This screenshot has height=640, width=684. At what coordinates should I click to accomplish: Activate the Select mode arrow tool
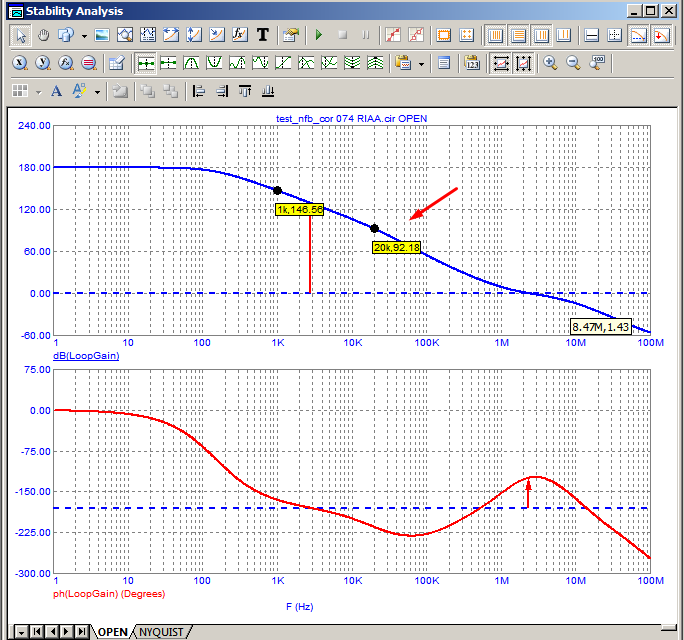pos(20,35)
